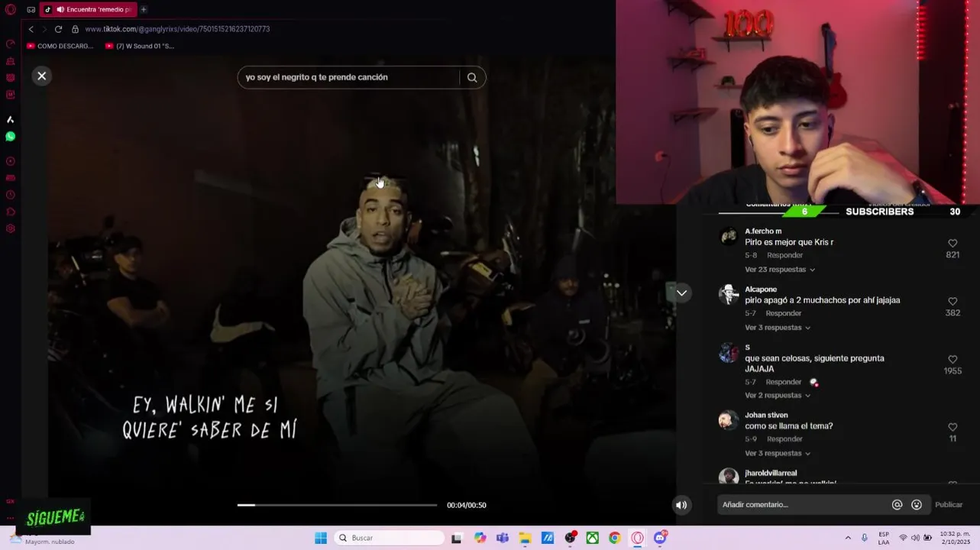Click the tiktok.com address bar URL

(x=177, y=29)
